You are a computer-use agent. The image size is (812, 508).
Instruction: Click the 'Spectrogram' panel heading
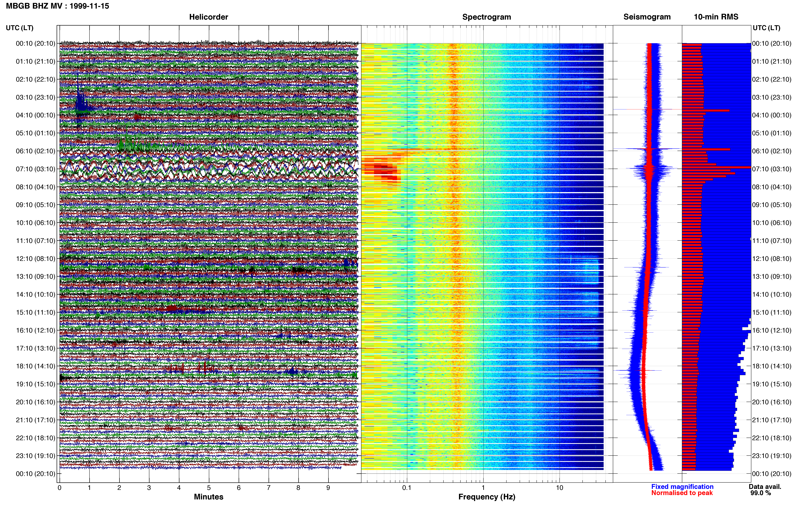pyautogui.click(x=487, y=17)
